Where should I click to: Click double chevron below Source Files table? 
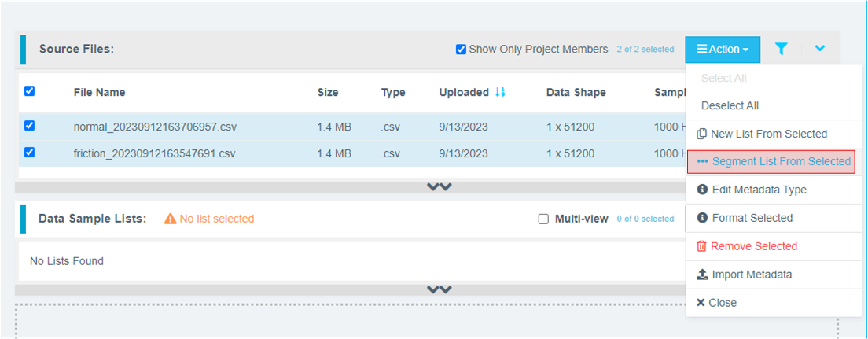click(x=439, y=186)
